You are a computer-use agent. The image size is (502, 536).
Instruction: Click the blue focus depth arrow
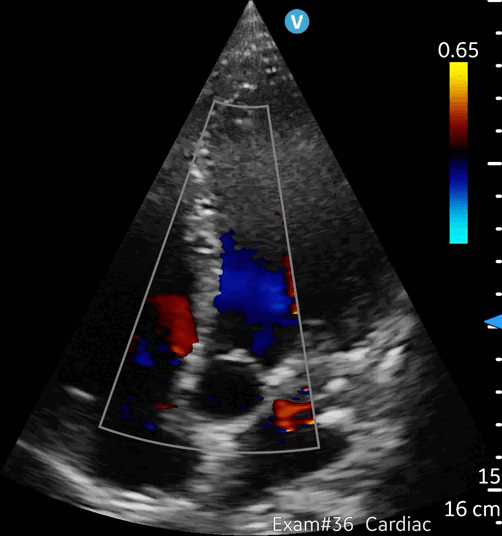coord(493,322)
